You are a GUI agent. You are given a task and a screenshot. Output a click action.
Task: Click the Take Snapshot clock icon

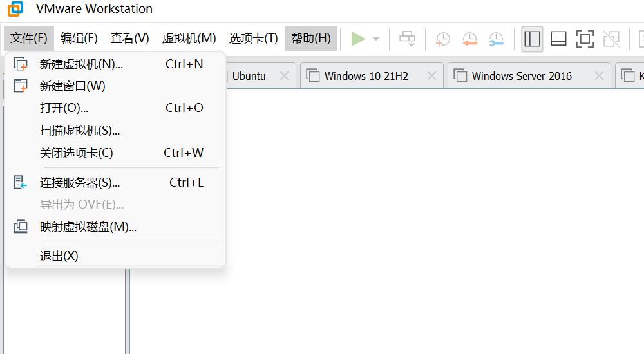click(443, 39)
